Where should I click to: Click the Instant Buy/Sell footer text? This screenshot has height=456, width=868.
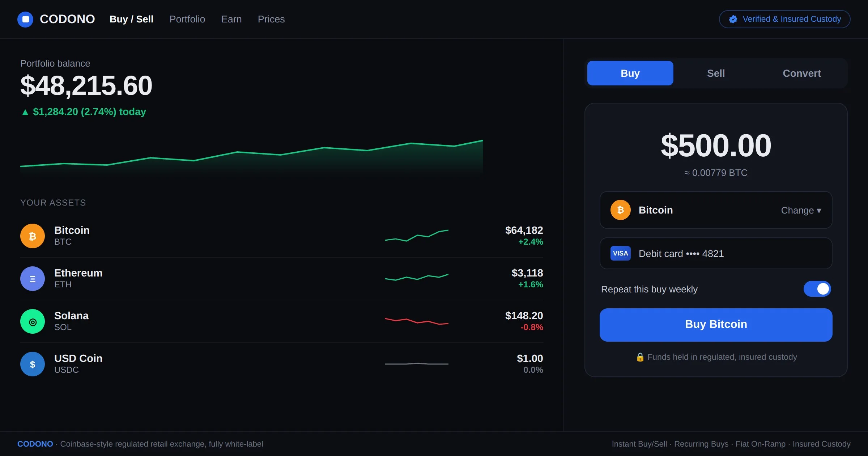(639, 444)
